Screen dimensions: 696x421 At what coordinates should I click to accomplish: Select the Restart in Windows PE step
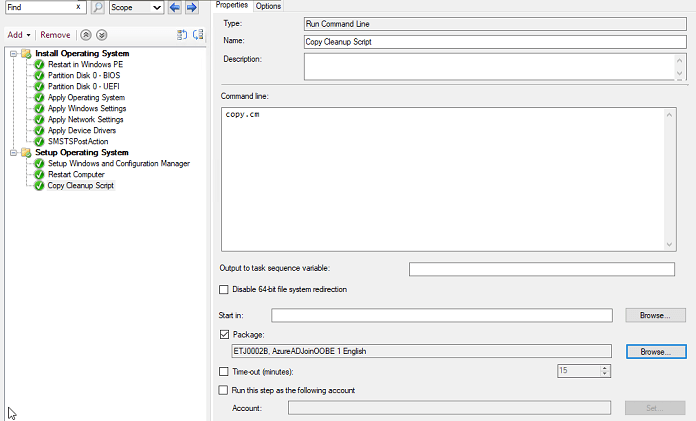tap(85, 64)
